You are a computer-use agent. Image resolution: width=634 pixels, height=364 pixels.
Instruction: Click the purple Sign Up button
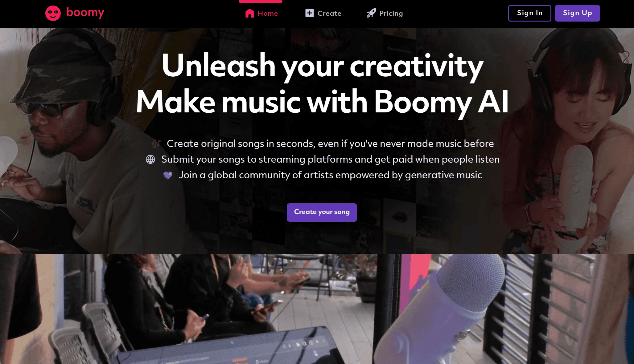pyautogui.click(x=577, y=13)
